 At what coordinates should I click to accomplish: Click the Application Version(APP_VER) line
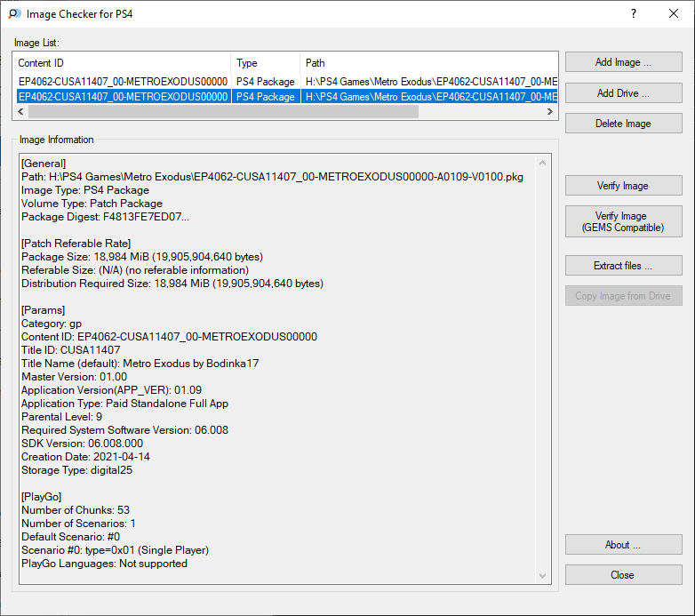[x=111, y=390]
